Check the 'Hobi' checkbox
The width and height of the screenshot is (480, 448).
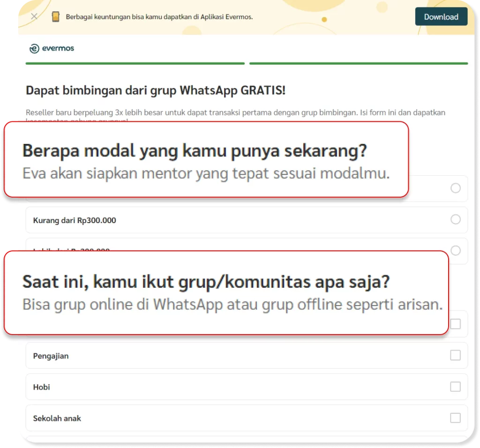455,387
